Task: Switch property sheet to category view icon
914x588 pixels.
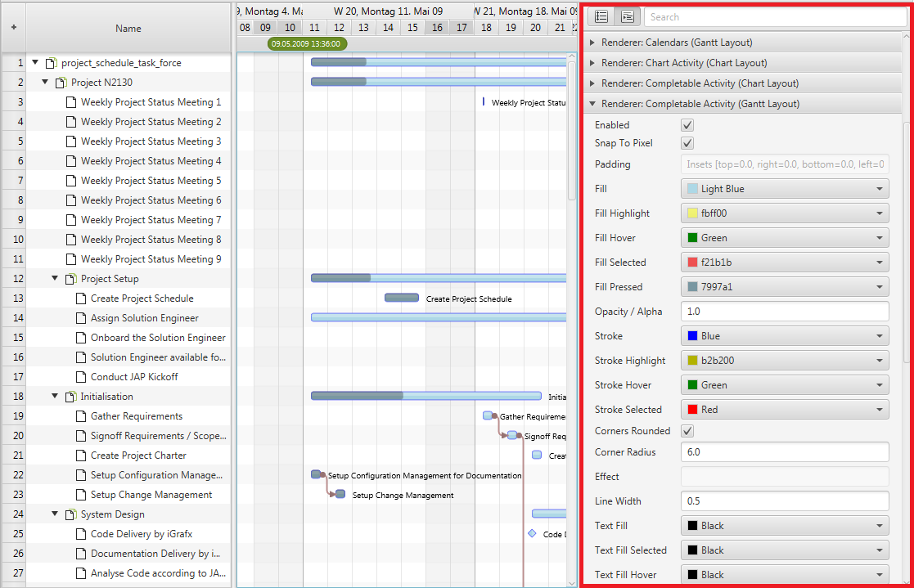Action: coord(628,17)
